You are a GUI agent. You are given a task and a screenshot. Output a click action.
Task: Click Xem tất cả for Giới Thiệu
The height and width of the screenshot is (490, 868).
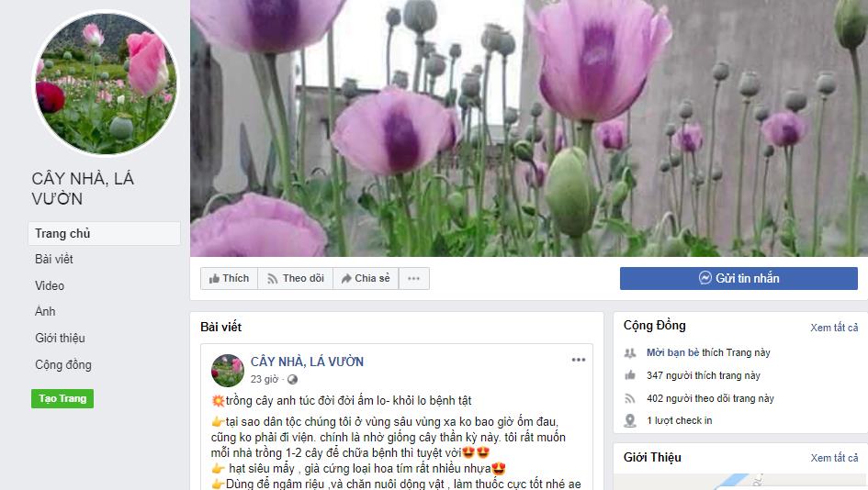834,458
